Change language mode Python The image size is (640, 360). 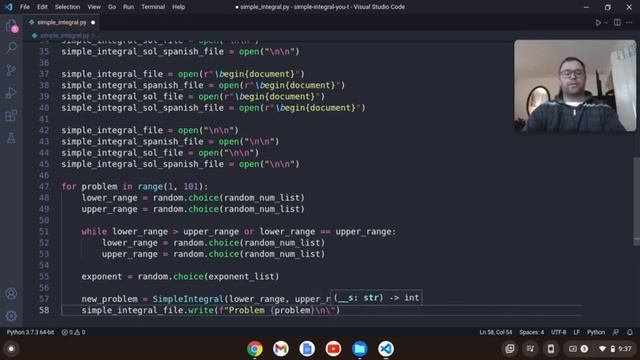pyautogui.click(x=596, y=332)
